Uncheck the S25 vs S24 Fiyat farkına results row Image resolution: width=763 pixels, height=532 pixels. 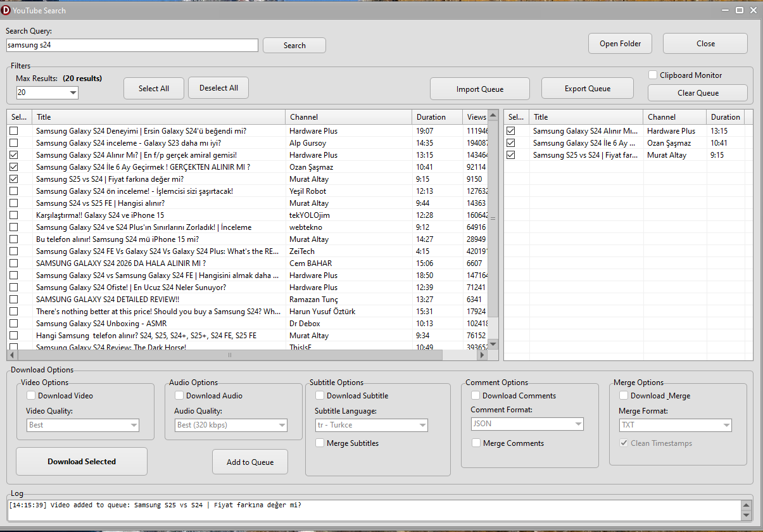(x=13, y=179)
